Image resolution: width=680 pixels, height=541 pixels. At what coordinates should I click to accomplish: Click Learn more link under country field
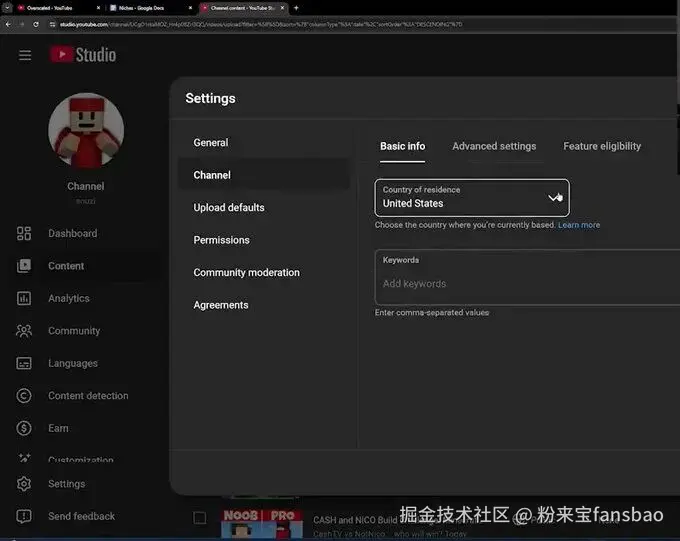pos(579,225)
